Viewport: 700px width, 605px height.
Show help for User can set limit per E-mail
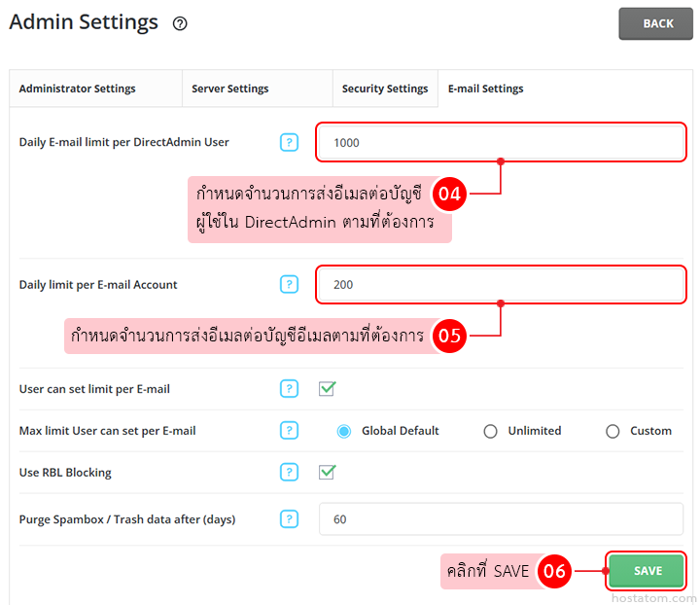[289, 389]
